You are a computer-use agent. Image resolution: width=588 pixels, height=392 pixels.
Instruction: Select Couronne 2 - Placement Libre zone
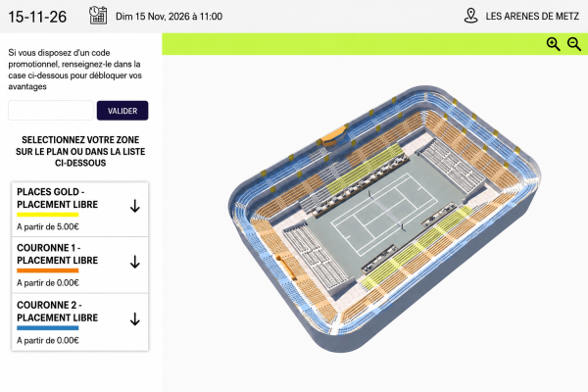click(80, 322)
